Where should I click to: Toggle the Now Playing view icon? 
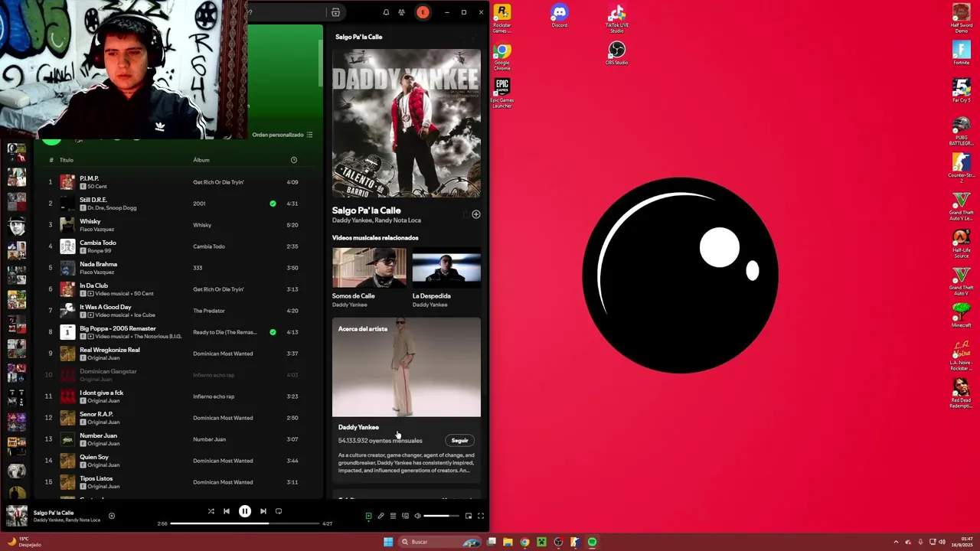coord(368,516)
